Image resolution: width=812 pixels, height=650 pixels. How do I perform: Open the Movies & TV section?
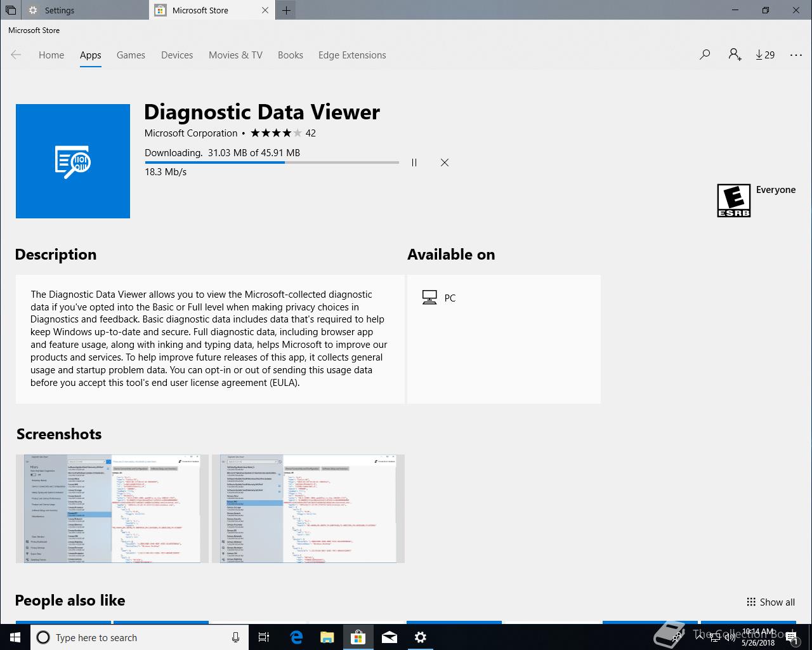[235, 55]
